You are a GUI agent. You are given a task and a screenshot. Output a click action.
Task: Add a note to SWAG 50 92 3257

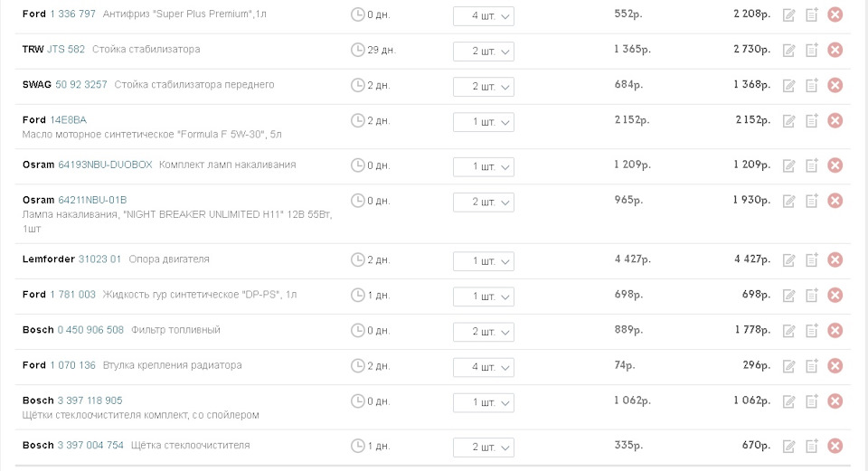point(812,85)
